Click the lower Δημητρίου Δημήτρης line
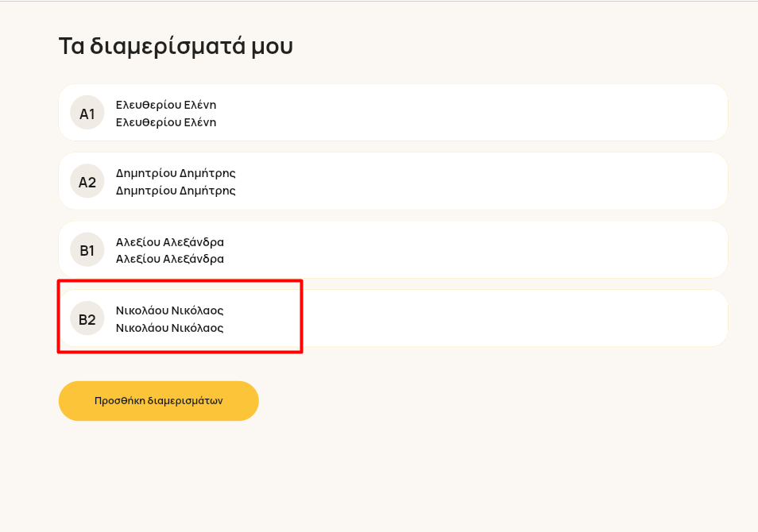 point(176,191)
